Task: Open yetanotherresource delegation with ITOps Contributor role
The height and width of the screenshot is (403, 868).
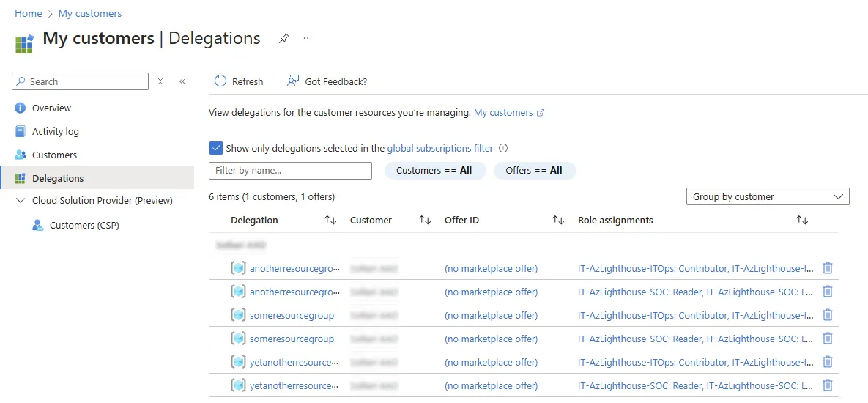Action: click(x=294, y=363)
